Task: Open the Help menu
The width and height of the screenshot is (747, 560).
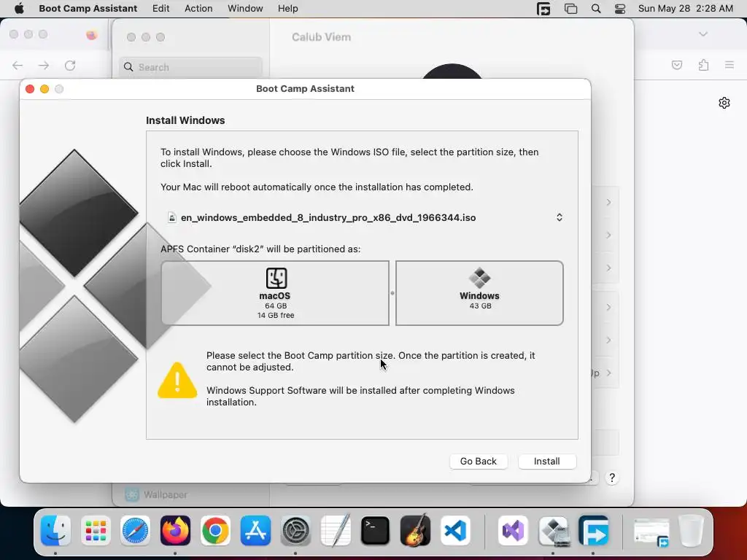Action: [288, 9]
